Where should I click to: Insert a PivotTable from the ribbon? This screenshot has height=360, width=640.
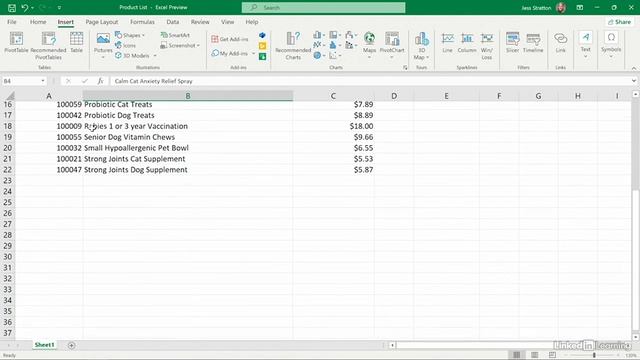(x=16, y=42)
